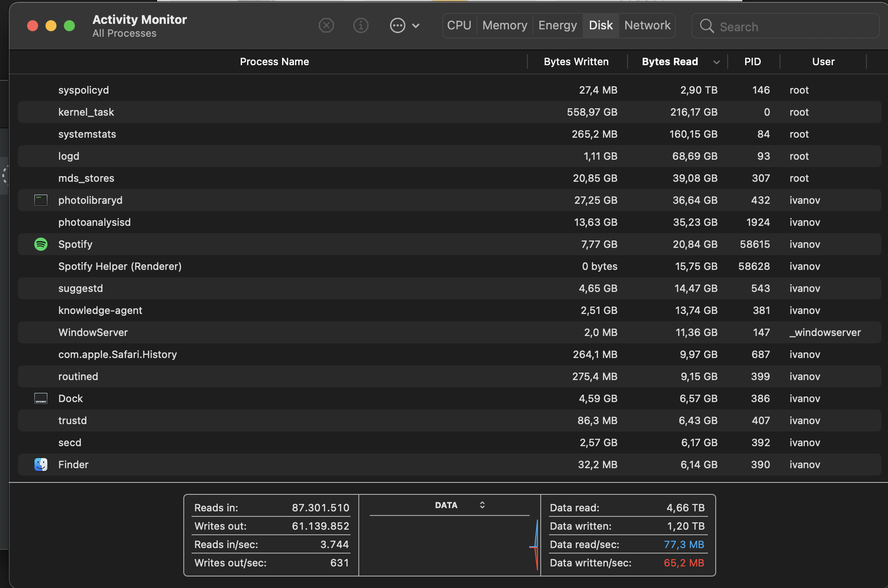This screenshot has height=588, width=888.
Task: Click the red close window button
Action: tap(33, 26)
